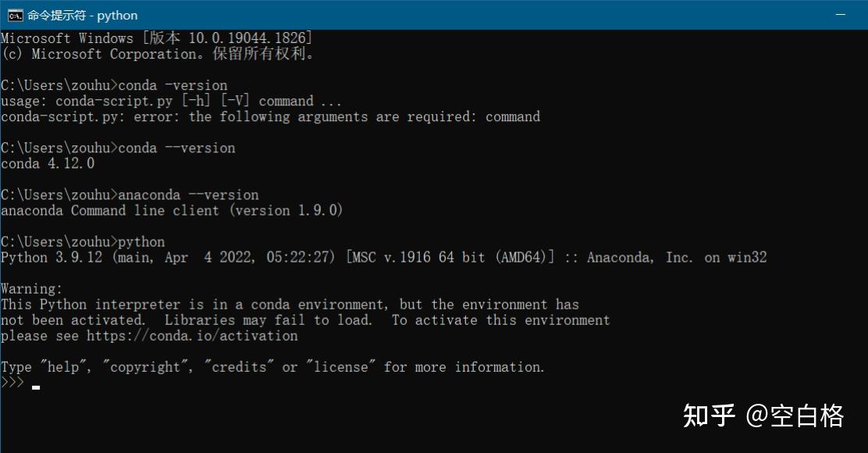This screenshot has width=868, height=453.
Task: Click the "Python 3.9.12" version text
Action: pos(52,258)
